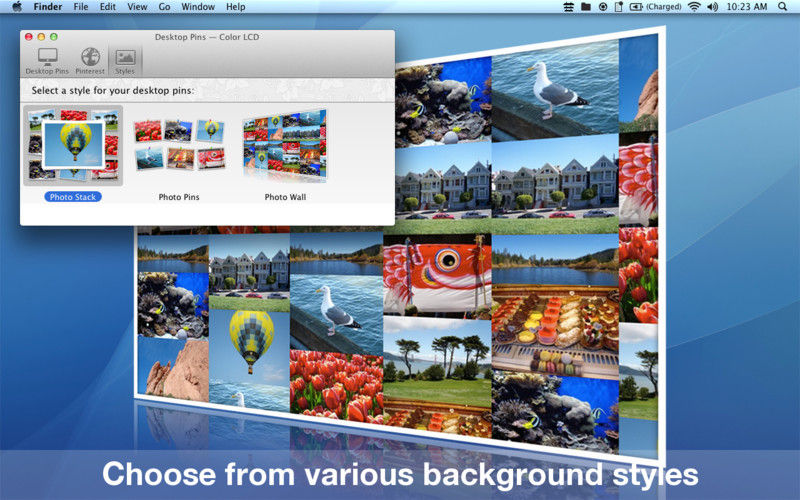Click the Photo Pins label
This screenshot has width=800, height=500.
click(179, 197)
